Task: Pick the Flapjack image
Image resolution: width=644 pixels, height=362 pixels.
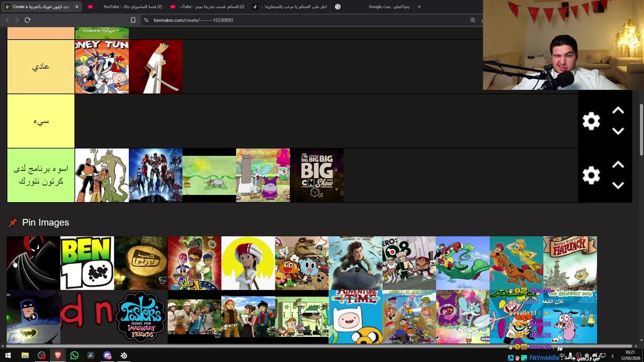Action: click(x=570, y=263)
